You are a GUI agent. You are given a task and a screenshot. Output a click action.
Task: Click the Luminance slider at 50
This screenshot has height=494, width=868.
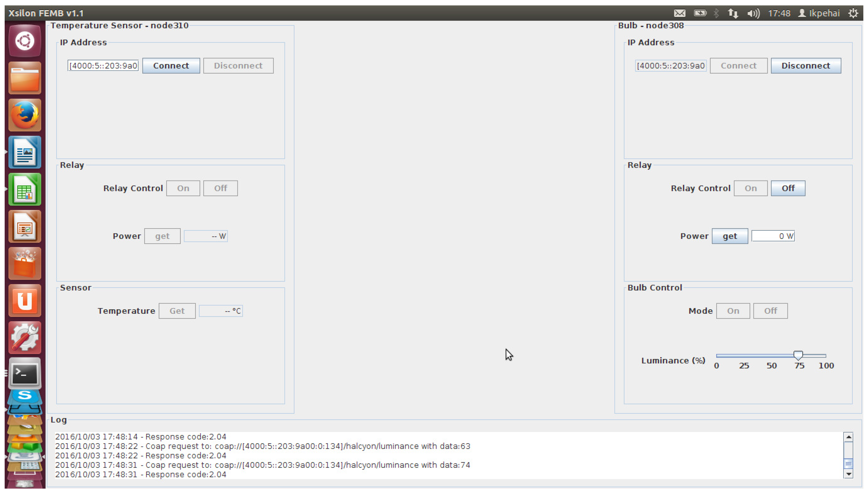click(x=771, y=356)
